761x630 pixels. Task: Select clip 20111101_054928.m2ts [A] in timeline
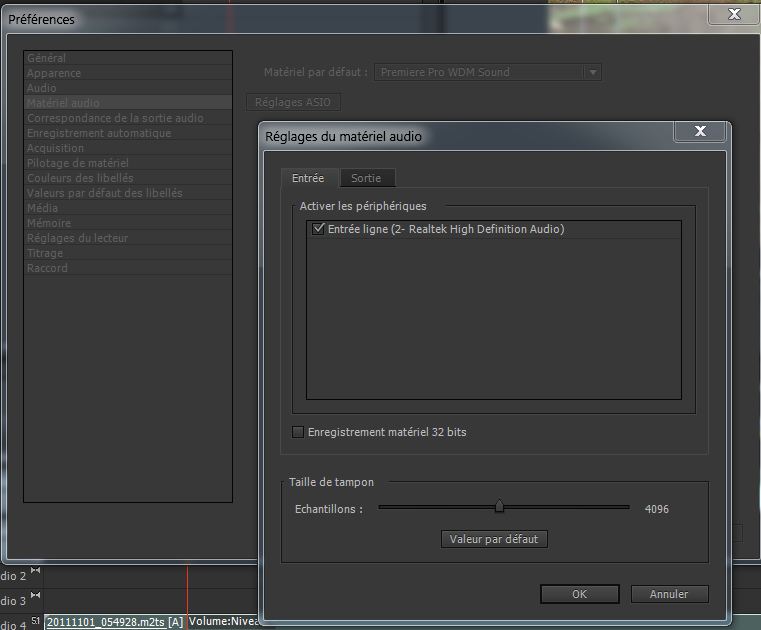coord(115,622)
